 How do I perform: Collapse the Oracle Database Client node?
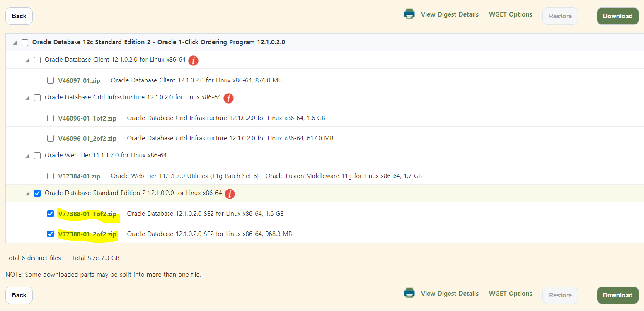tap(28, 60)
